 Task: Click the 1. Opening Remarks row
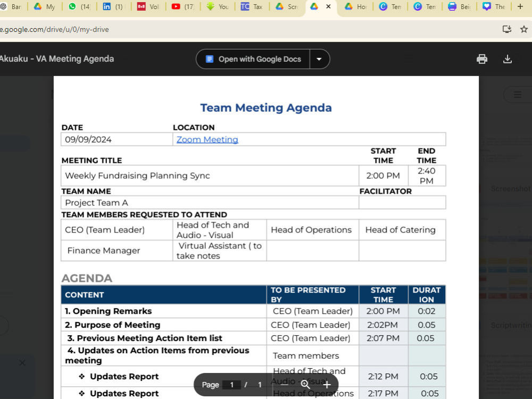tap(253, 311)
